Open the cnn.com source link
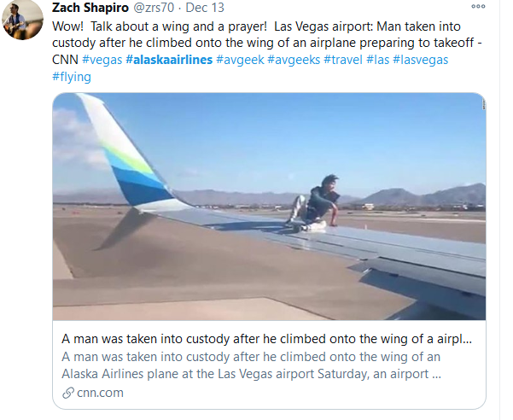Viewport: 513px width, 420px height. click(x=99, y=394)
